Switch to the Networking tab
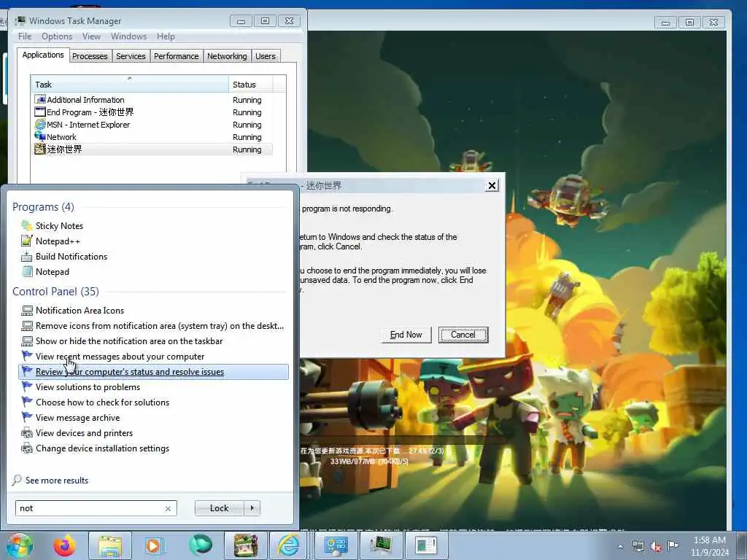Viewport: 747px width, 560px height. 228,56
